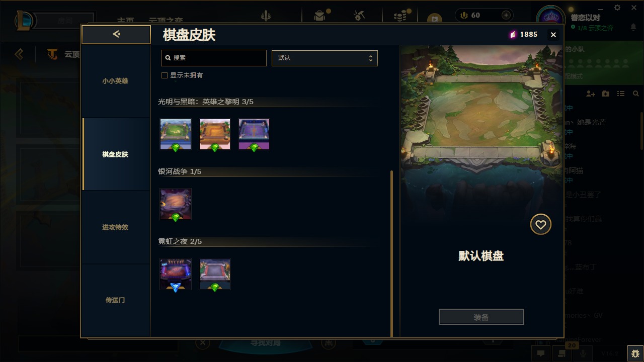This screenshot has height=362, width=644.
Task: Open the 默认 sort dropdown
Action: (325, 58)
